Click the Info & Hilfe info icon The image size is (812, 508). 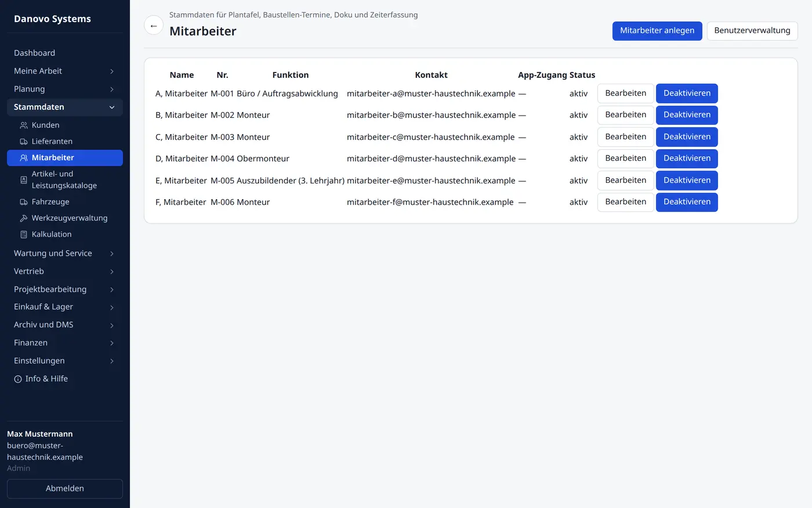18,379
